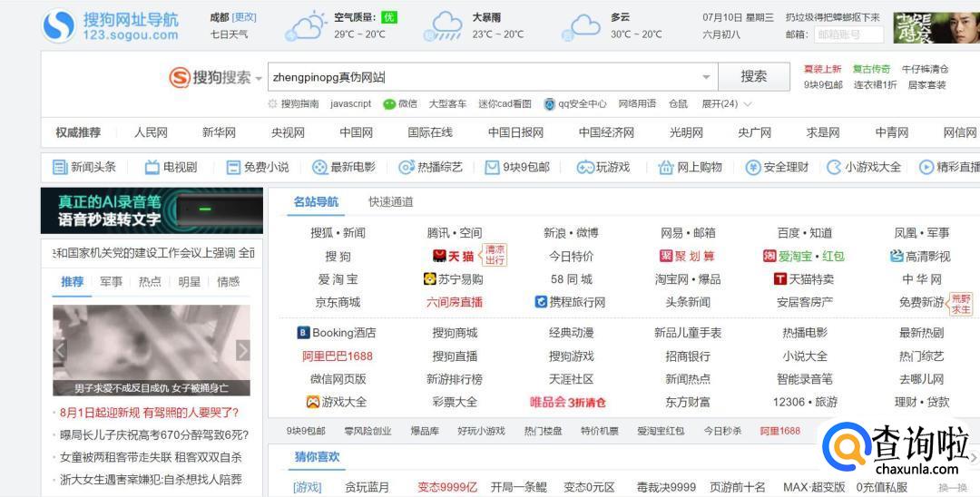Open the 12306·旅游 link
The height and width of the screenshot is (497, 980).
tap(805, 402)
